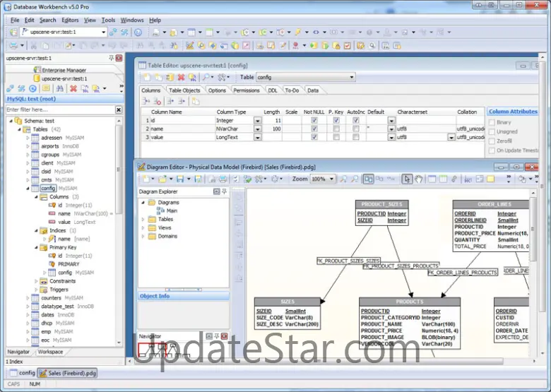Toggle P. Key checkbox for name row
The height and width of the screenshot is (392, 551).
336,129
